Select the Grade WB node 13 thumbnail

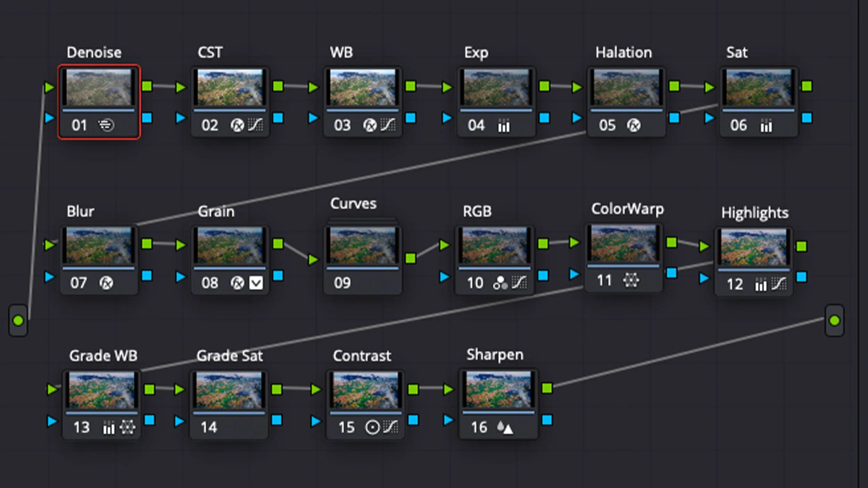[x=102, y=390]
